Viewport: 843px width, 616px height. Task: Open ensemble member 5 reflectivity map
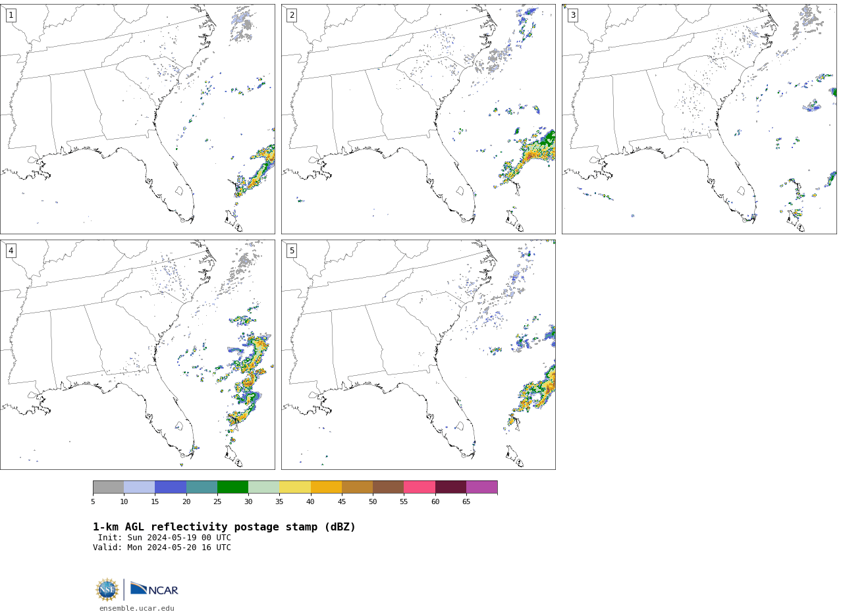click(418, 355)
